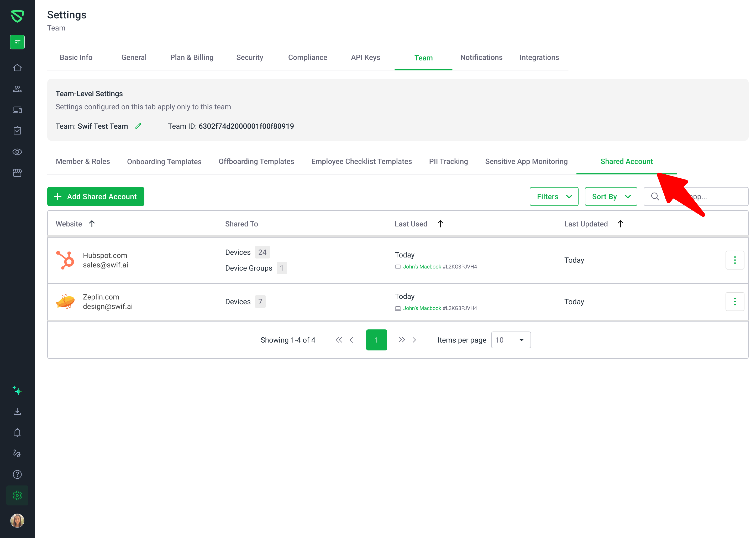Click the eye monitoring sidebar icon
Viewport: 756px width, 538px height.
pos(17,152)
